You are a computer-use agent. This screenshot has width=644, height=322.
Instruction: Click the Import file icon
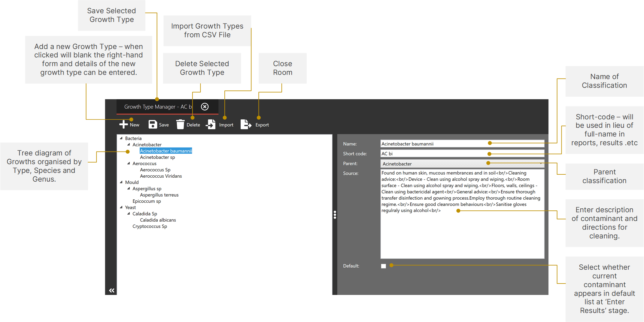(211, 124)
